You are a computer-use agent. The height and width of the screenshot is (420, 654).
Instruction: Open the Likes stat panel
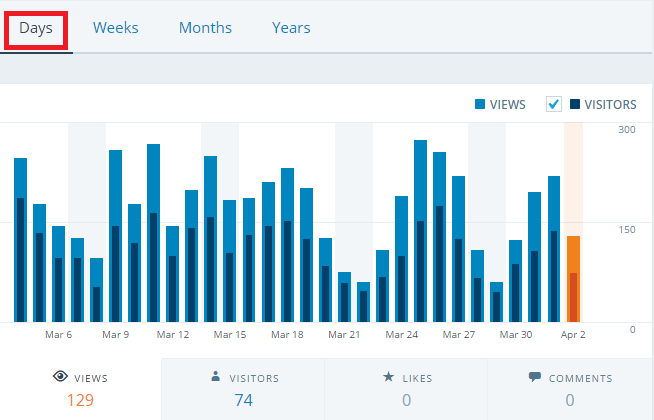(x=406, y=390)
